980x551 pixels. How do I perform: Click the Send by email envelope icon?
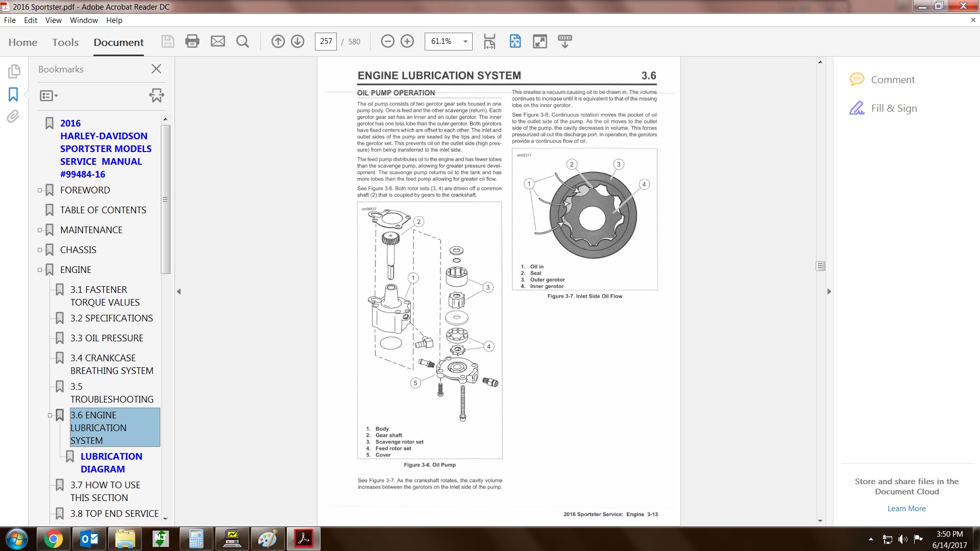(218, 41)
